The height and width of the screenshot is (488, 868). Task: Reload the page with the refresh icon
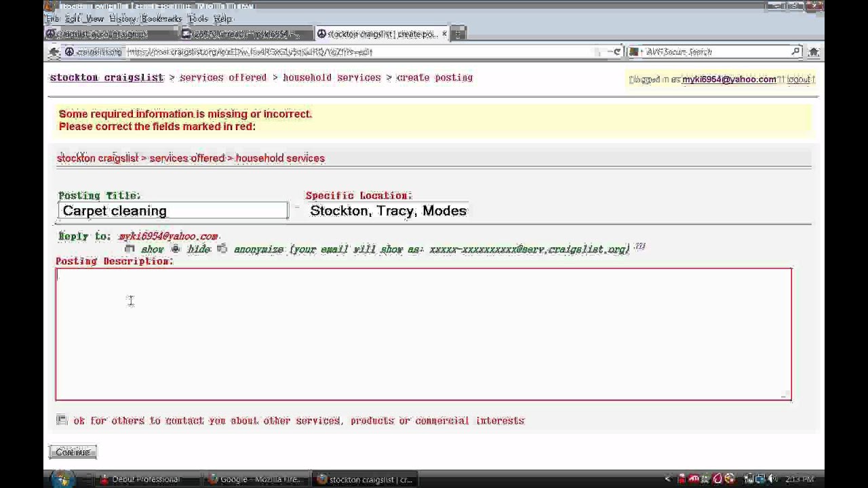coord(617,52)
